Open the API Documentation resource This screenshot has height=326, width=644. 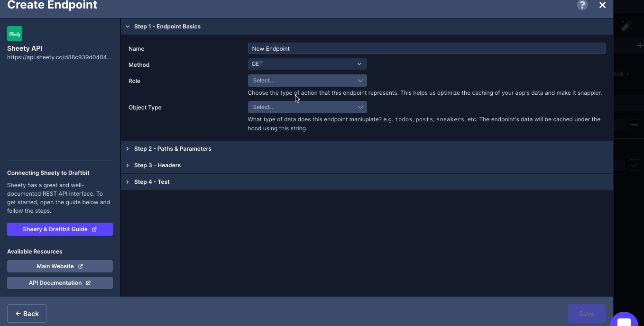(60, 283)
